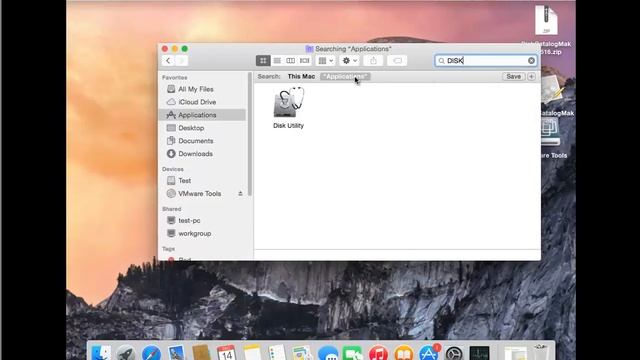This screenshot has height=360, width=640.
Task: Select VMware Tools in sidebar
Action: 200,193
